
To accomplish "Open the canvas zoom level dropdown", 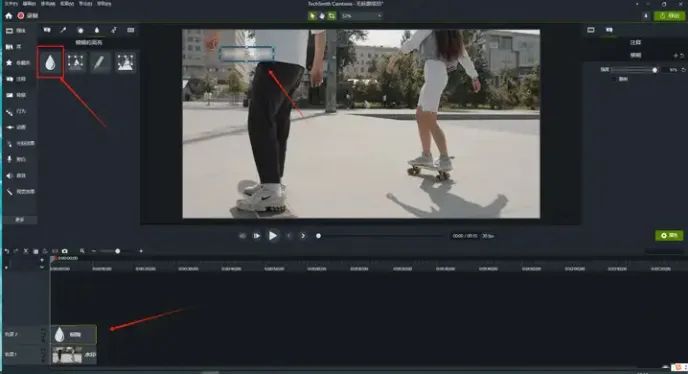I will [362, 16].
